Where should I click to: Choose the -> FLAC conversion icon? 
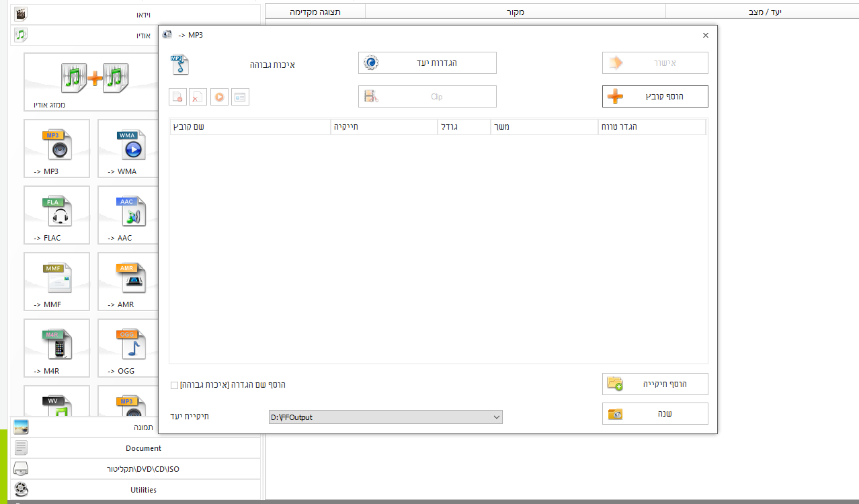pyautogui.click(x=56, y=215)
